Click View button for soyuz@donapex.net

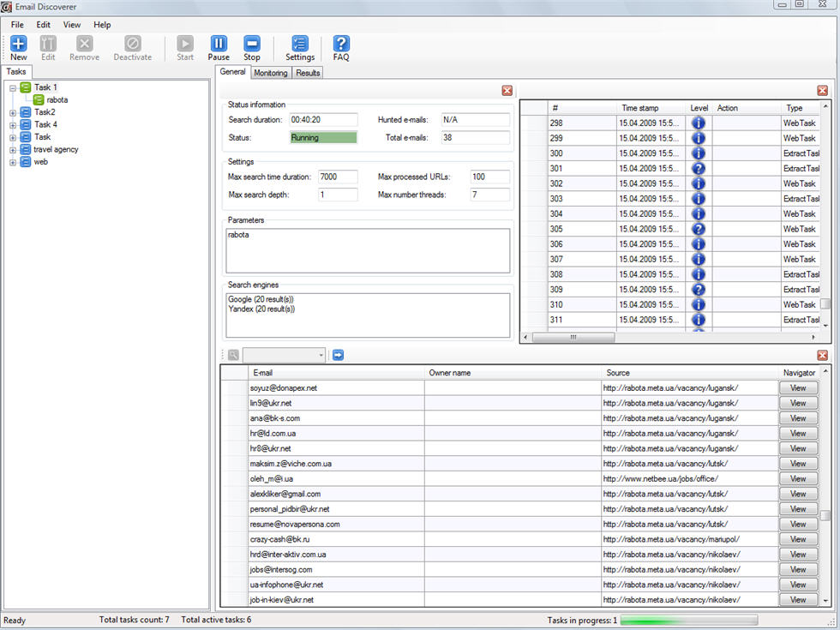[x=798, y=388]
